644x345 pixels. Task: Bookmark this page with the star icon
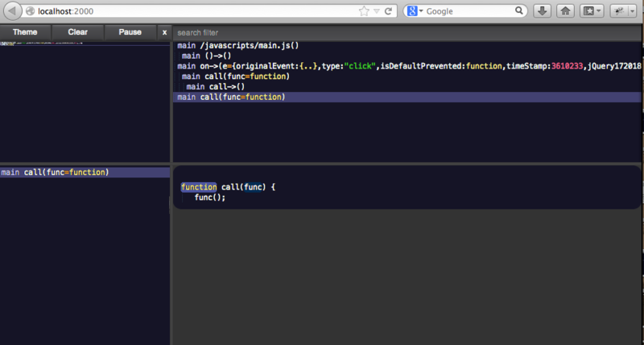coord(364,11)
